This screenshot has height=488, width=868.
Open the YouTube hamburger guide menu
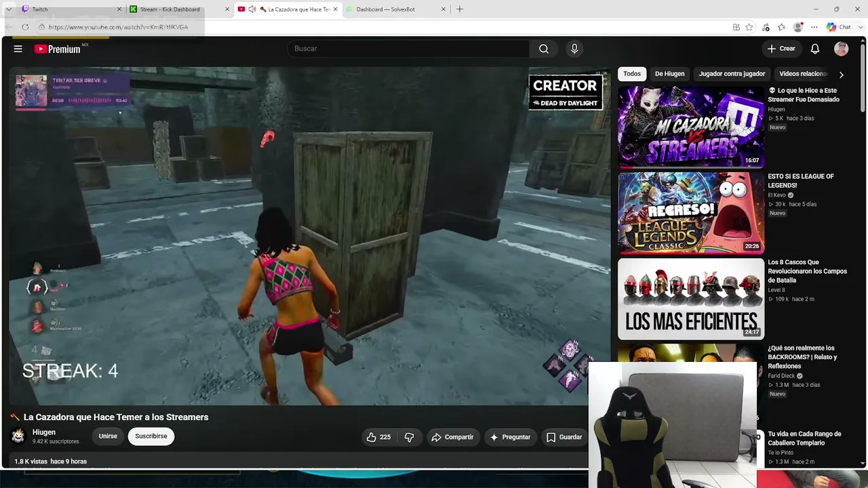pyautogui.click(x=18, y=49)
